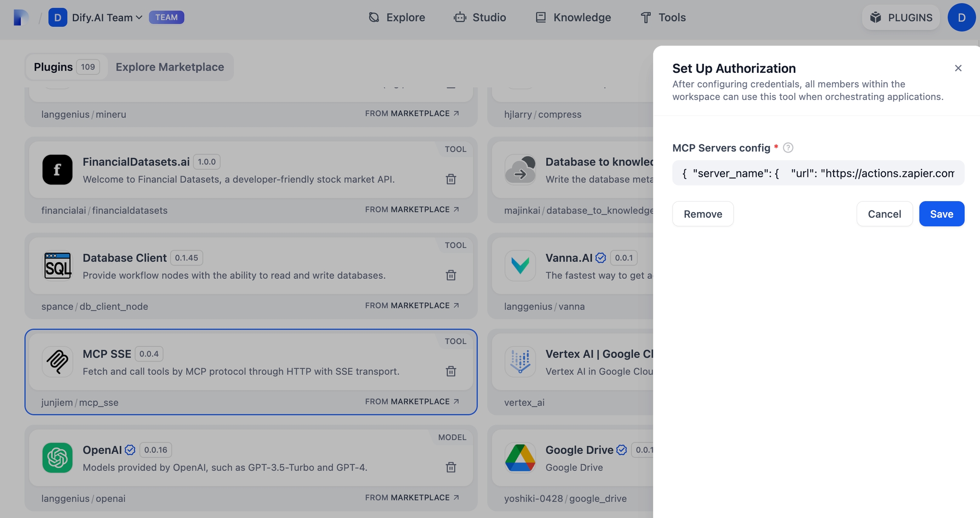Close the Set Up Authorization panel
The image size is (980, 518).
point(958,68)
